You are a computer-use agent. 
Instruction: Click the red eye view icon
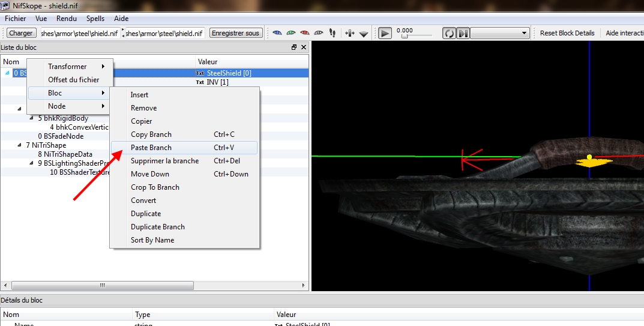pyautogui.click(x=304, y=33)
